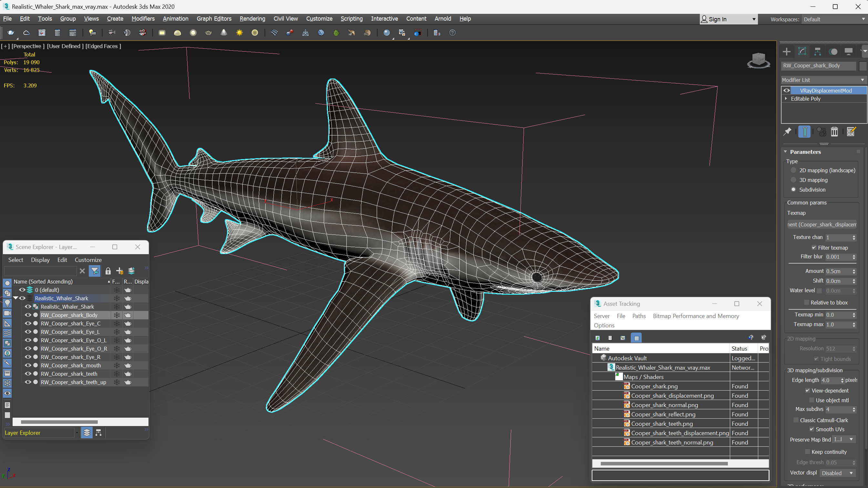Click the hair and fur HF icon
Screen dimensions: 868x488
click(x=352, y=33)
